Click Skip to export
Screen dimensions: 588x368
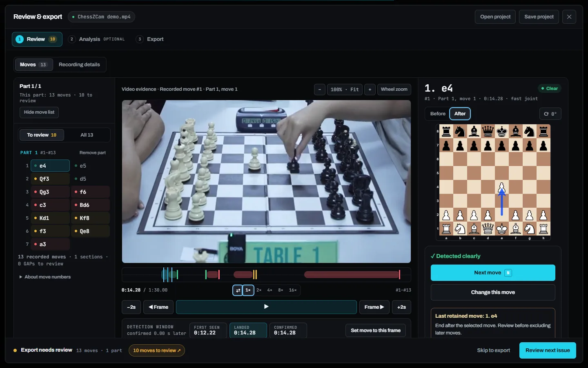pyautogui.click(x=494, y=350)
